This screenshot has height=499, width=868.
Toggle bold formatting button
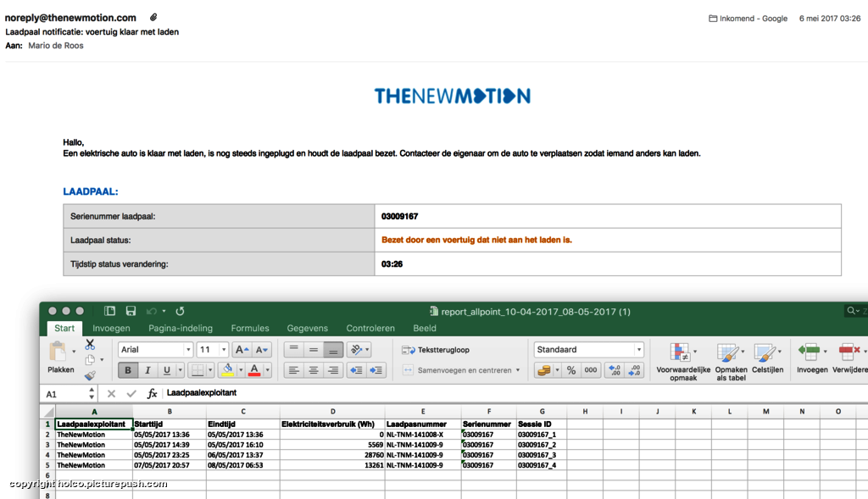coord(127,370)
